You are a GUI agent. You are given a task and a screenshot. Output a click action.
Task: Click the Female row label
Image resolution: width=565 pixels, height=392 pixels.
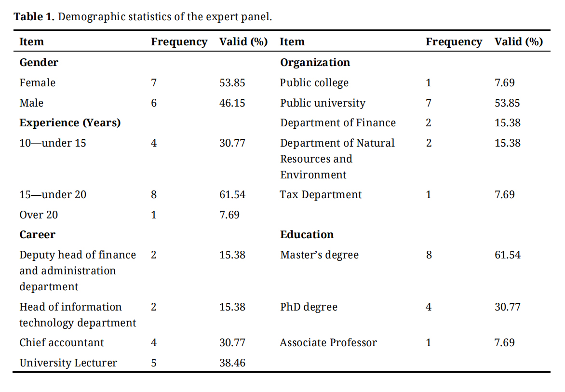point(37,82)
